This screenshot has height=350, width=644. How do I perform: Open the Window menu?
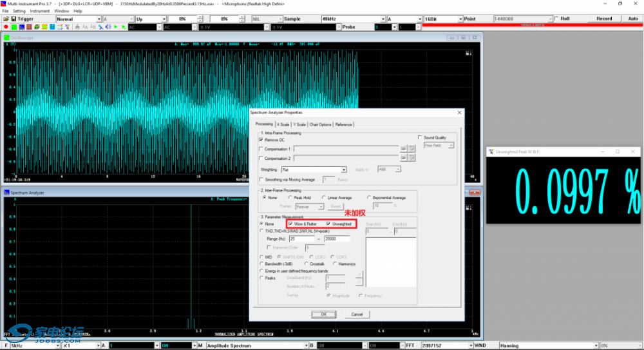(62, 11)
